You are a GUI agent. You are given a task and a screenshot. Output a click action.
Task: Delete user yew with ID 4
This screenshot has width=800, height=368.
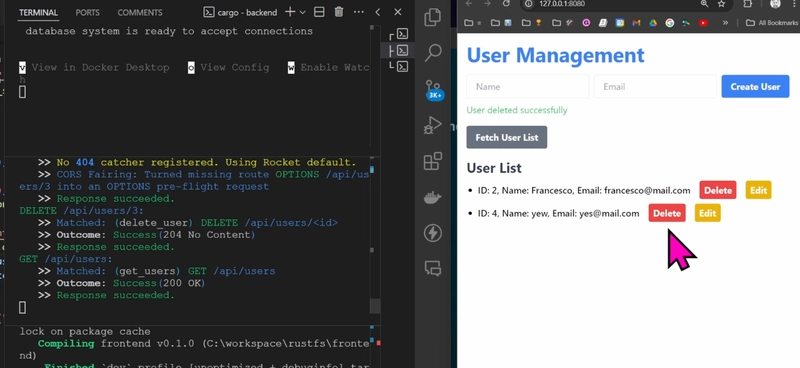coord(667,213)
